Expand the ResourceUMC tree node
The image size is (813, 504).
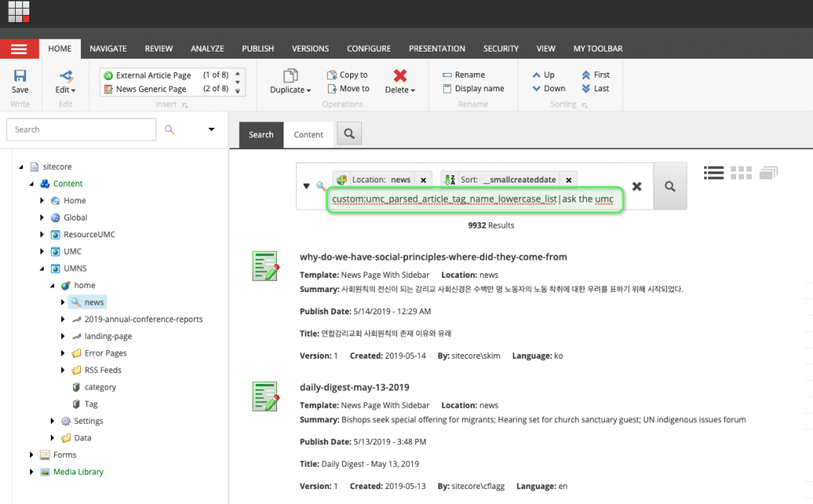42,235
